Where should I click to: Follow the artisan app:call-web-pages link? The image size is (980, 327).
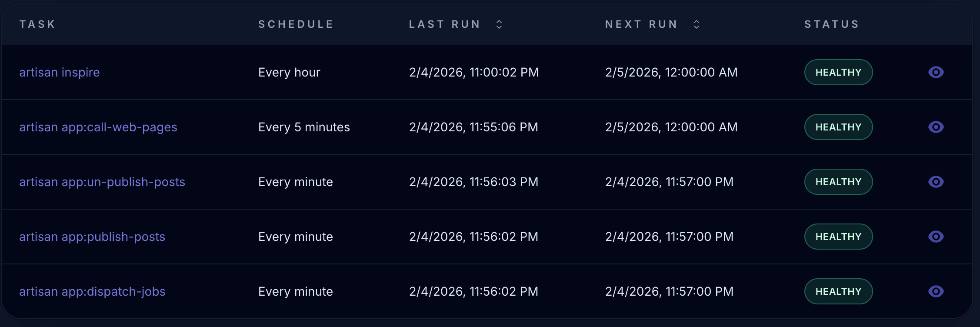[x=98, y=127]
